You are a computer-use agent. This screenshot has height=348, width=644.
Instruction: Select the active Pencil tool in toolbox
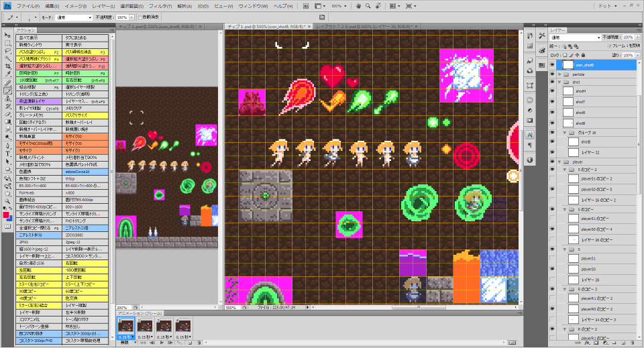[x=7, y=91]
